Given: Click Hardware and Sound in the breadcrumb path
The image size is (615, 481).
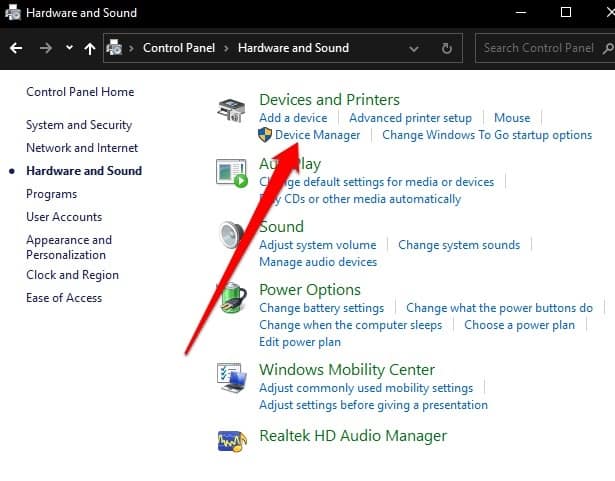Looking at the screenshot, I should point(293,48).
